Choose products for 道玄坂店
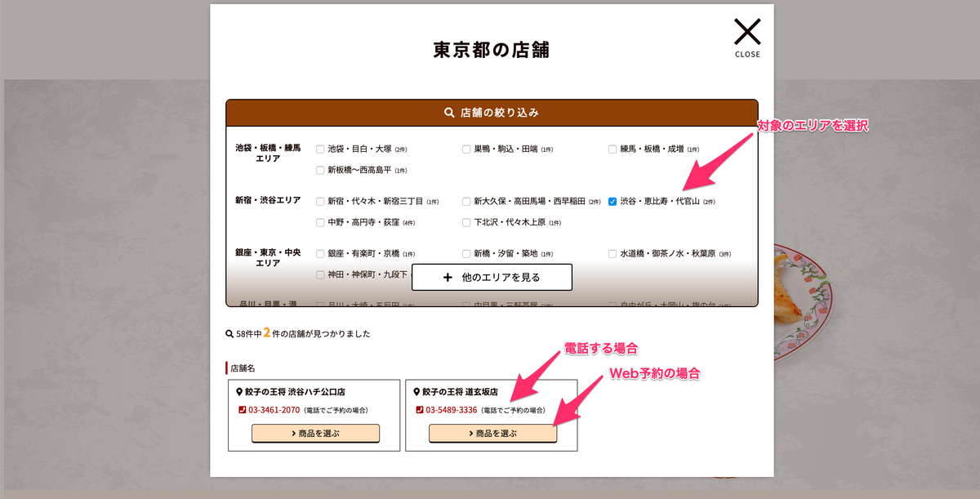Screen dimensions: 980x499 click(492, 434)
